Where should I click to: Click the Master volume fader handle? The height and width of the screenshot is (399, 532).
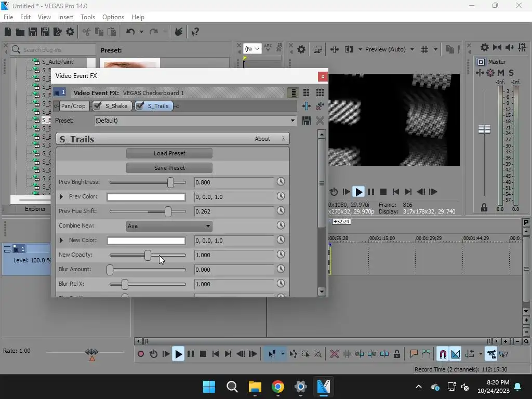point(484,129)
